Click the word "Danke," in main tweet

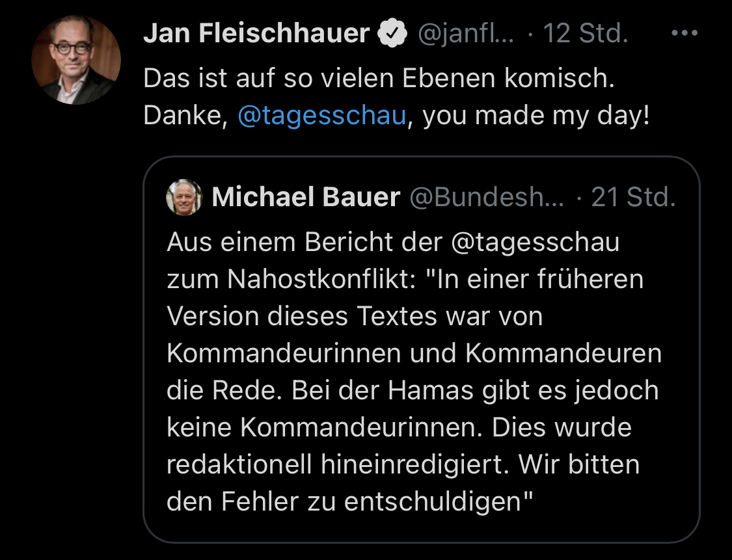[185, 117]
